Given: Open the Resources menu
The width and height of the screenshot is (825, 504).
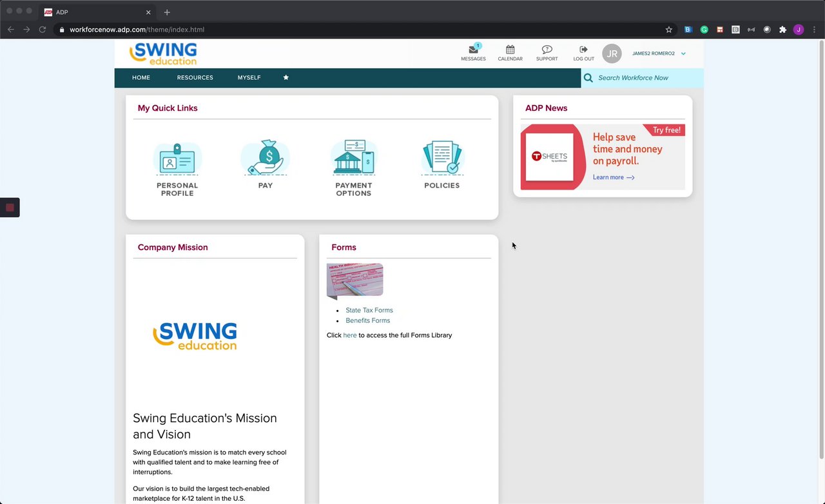Looking at the screenshot, I should tap(195, 77).
